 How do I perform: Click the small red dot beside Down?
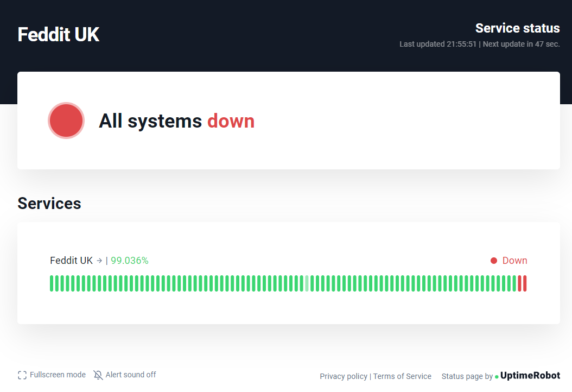494,261
